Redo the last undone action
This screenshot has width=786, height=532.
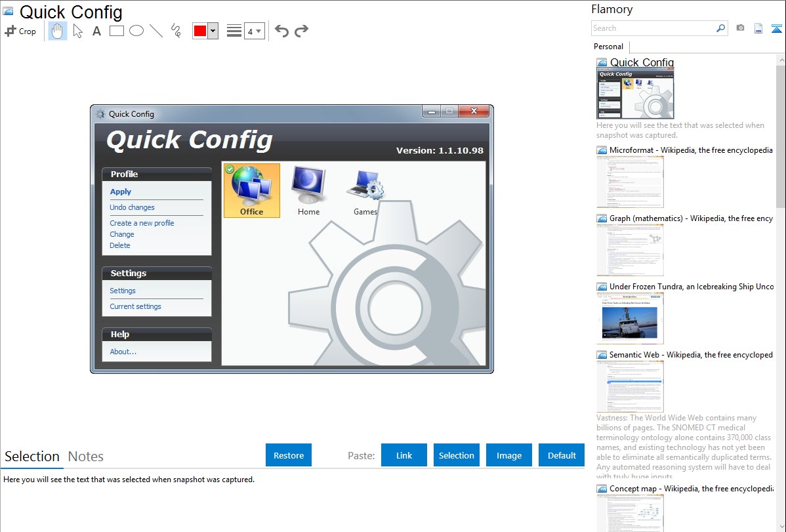pyautogui.click(x=301, y=31)
